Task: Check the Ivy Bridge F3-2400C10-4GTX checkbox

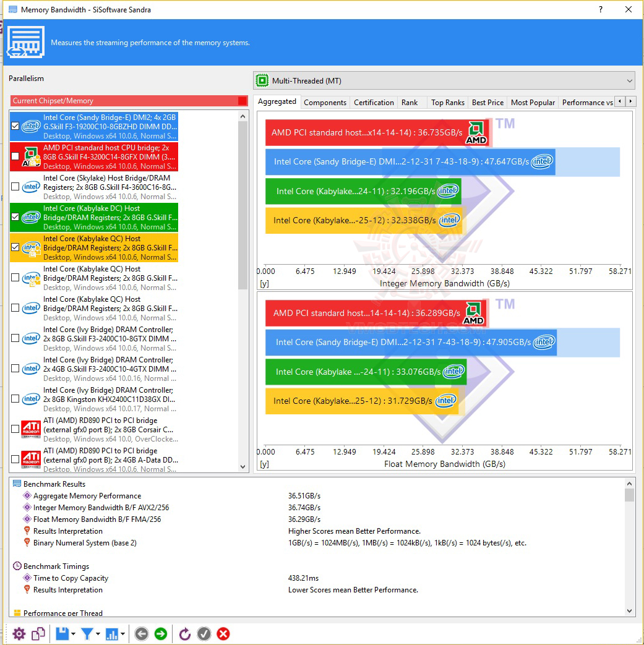Action: [15, 369]
